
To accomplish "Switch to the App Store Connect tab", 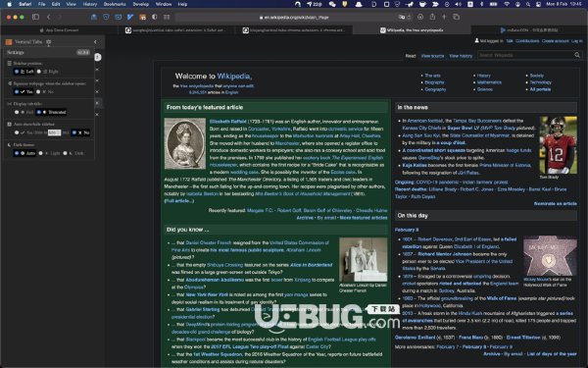I will coord(59,30).
